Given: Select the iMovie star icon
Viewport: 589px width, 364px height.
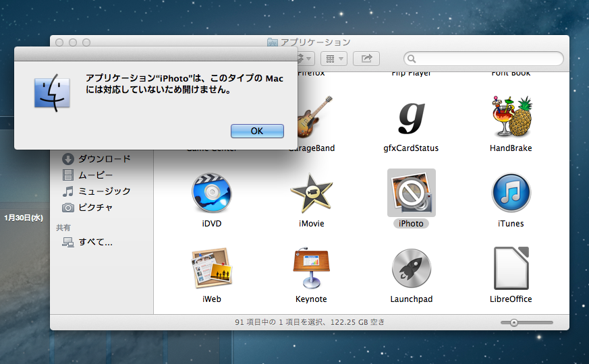Looking at the screenshot, I should coord(311,193).
